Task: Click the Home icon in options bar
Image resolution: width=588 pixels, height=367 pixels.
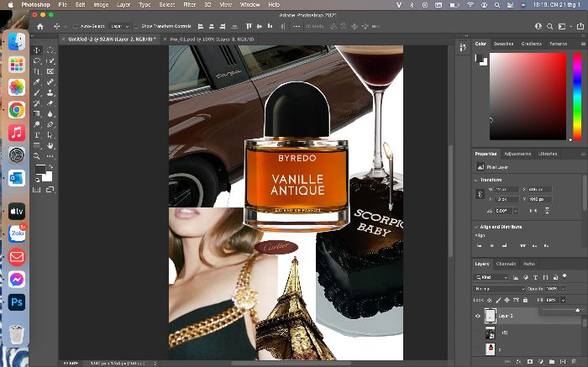Action: (40, 27)
